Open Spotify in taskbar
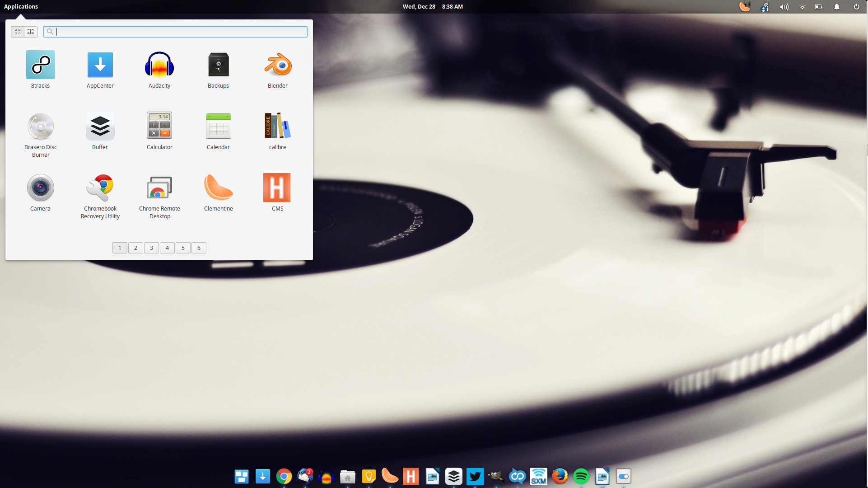The image size is (868, 488). [x=581, y=477]
